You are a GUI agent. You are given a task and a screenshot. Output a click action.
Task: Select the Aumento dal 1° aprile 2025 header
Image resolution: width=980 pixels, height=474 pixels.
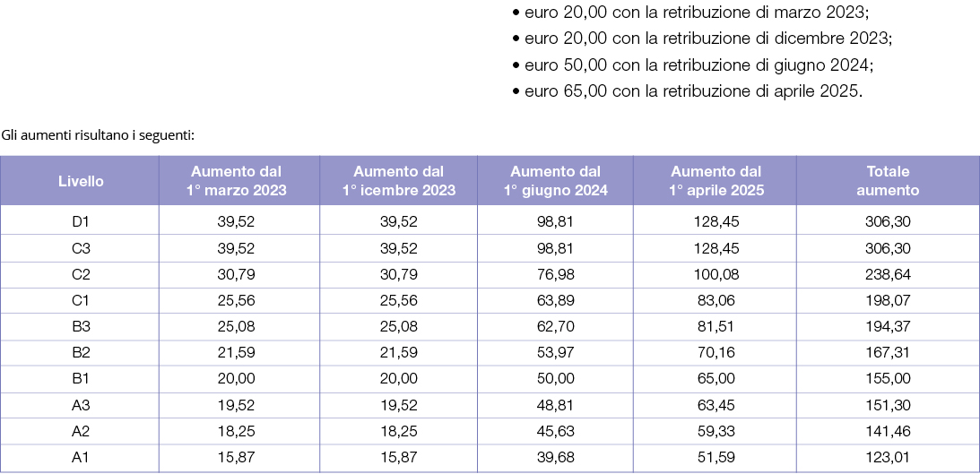coord(716,181)
